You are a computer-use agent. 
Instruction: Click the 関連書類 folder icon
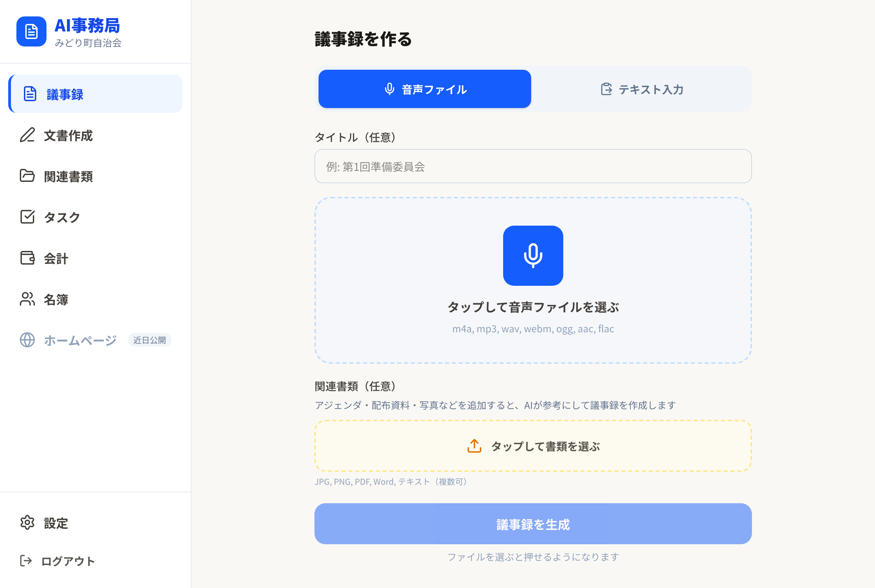[27, 176]
